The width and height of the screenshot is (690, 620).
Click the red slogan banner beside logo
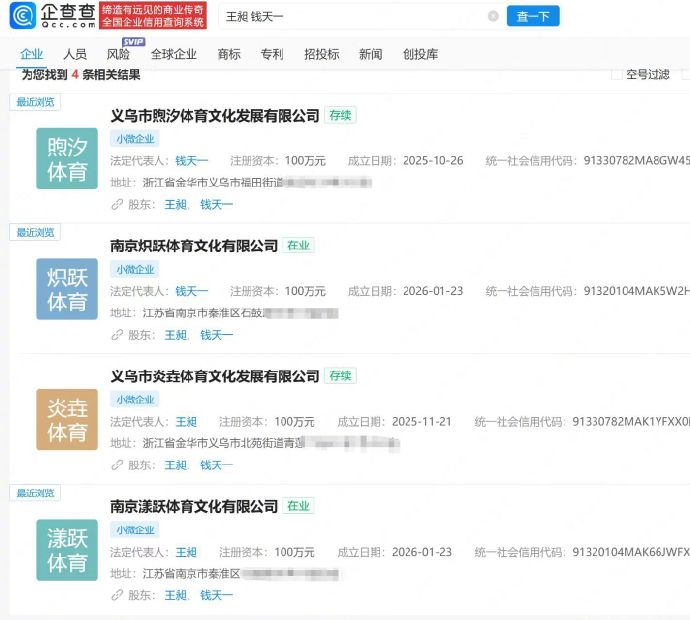click(x=153, y=16)
